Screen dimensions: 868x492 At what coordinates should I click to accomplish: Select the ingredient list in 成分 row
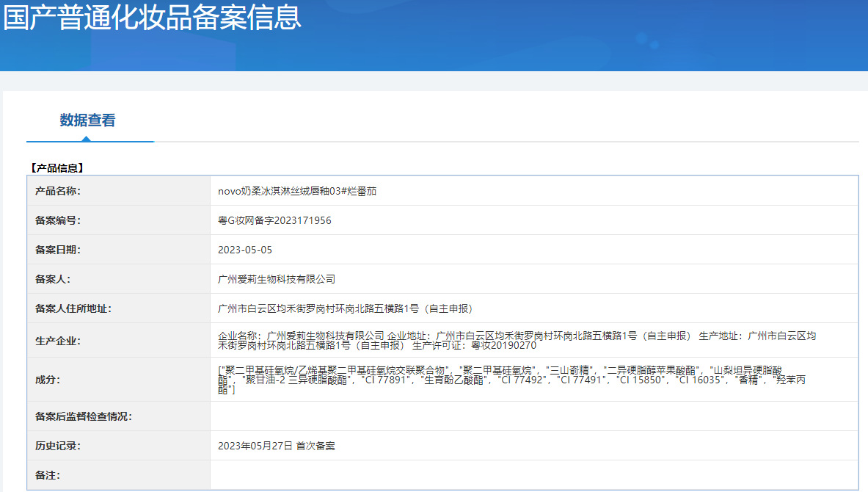coord(511,380)
